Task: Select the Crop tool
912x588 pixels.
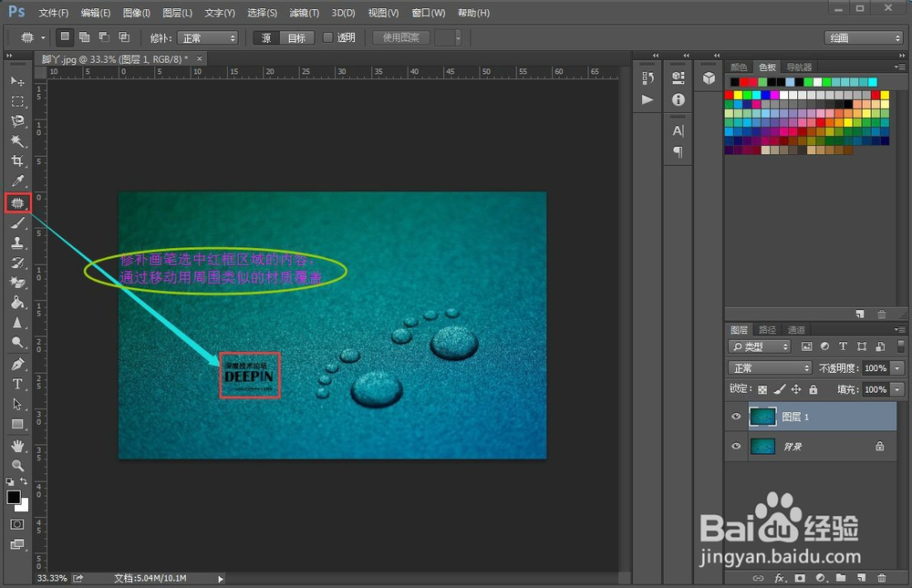Action: [x=17, y=160]
